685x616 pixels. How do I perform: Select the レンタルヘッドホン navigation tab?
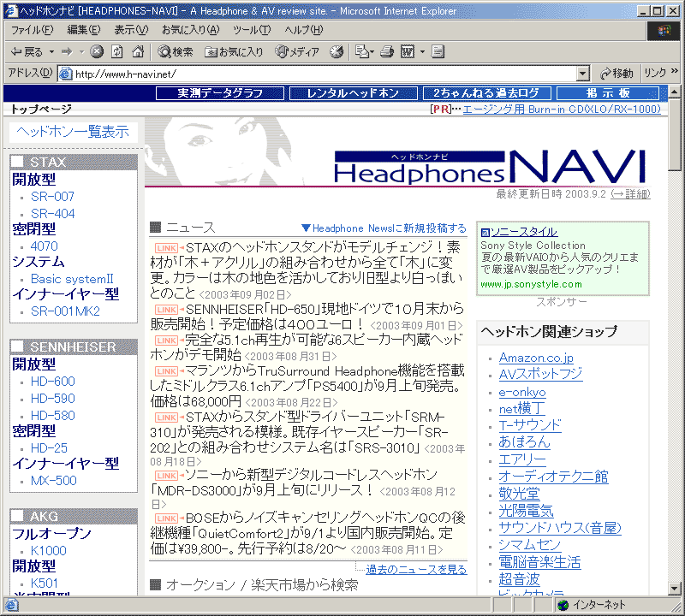coord(353,93)
